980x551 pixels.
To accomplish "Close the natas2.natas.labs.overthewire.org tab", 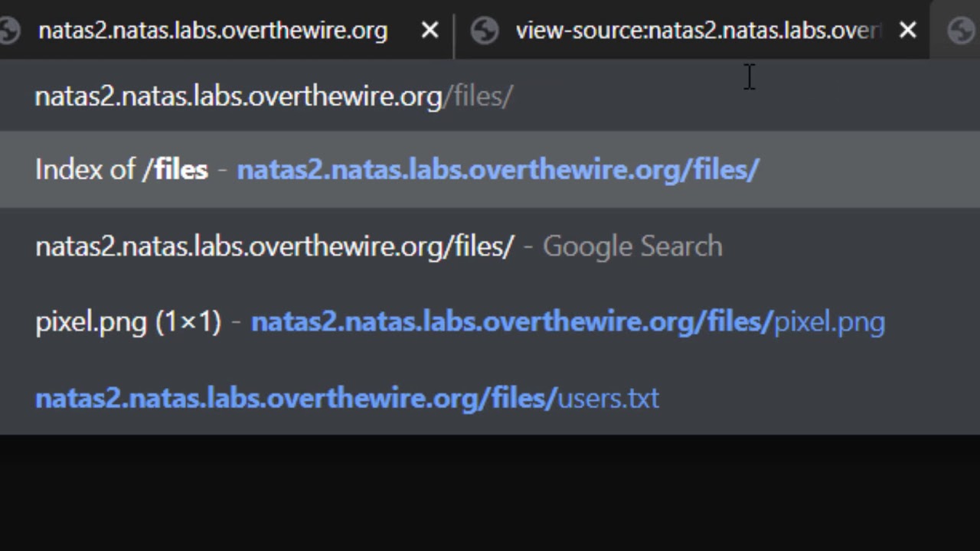I will click(430, 31).
